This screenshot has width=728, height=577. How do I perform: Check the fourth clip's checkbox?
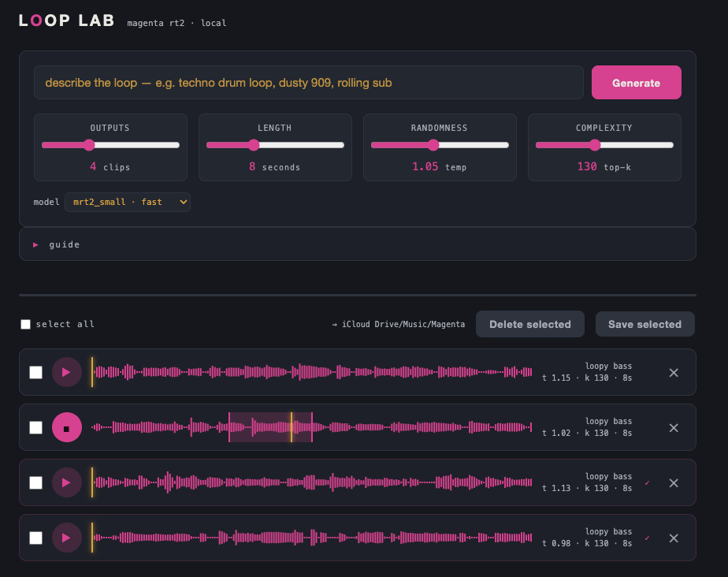click(35, 538)
